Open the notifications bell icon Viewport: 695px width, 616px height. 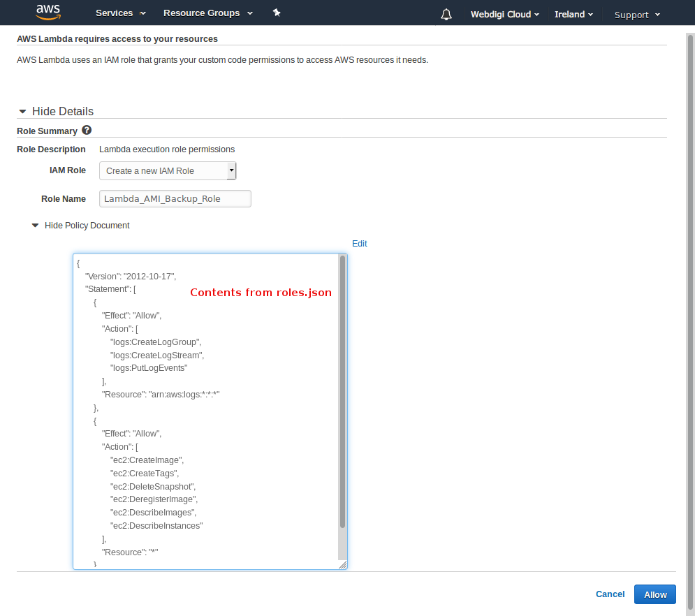tap(446, 15)
